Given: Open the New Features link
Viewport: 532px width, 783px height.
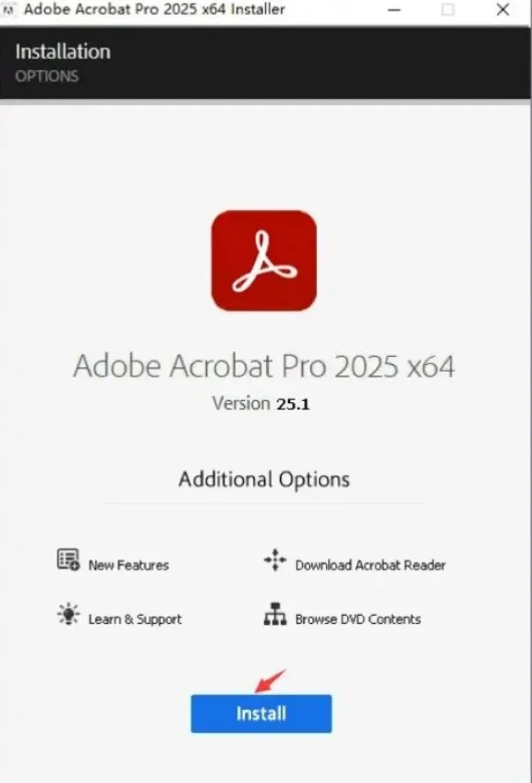Looking at the screenshot, I should pos(128,565).
